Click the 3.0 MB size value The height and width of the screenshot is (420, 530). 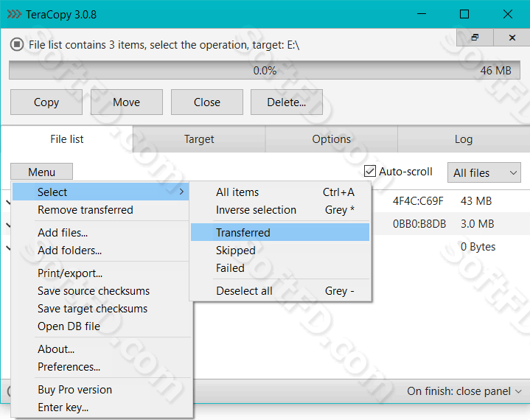point(477,224)
